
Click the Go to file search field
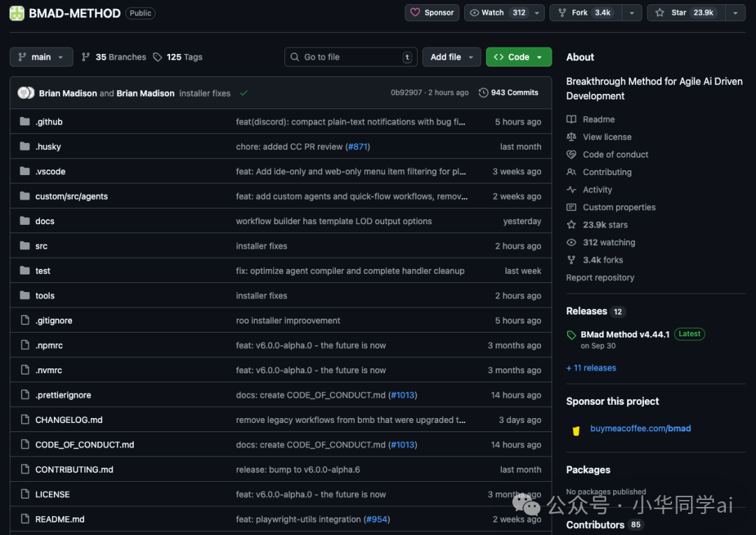point(350,57)
